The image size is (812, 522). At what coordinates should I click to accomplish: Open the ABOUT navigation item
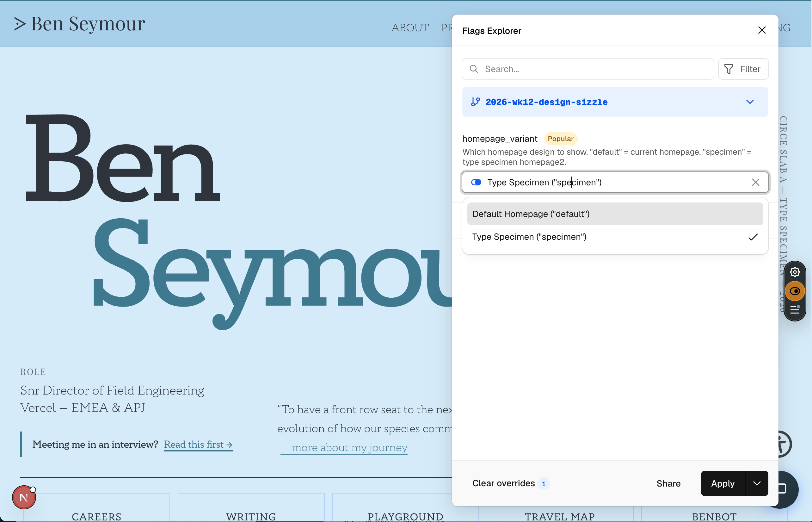click(x=410, y=28)
